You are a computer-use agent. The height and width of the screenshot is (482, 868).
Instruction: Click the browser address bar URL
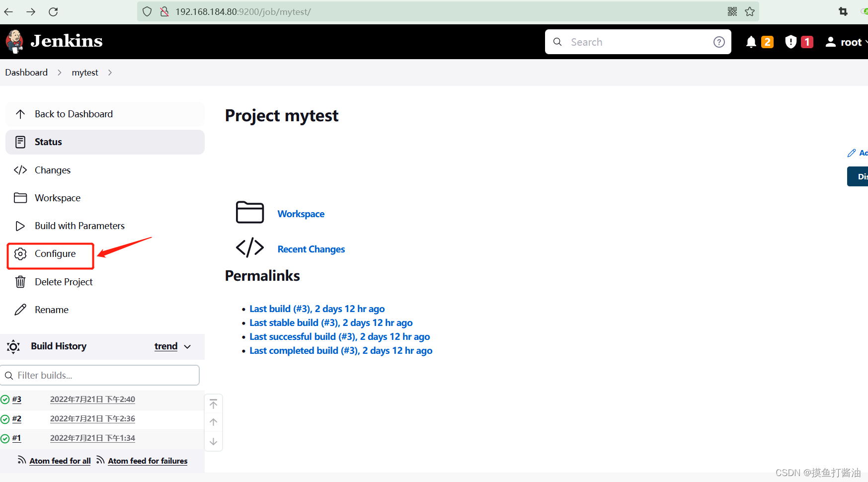click(x=243, y=12)
